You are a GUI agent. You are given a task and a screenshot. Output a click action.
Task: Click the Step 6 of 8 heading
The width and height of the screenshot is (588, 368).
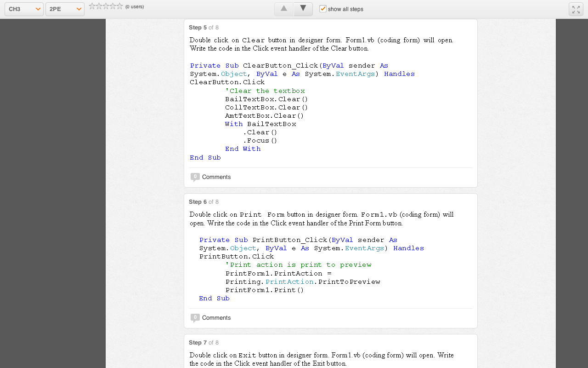[x=204, y=202]
